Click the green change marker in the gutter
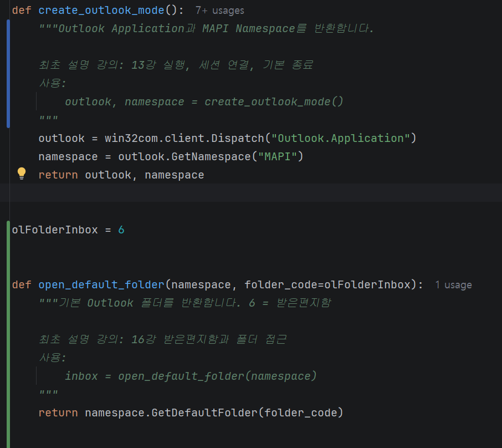 pos(8,334)
